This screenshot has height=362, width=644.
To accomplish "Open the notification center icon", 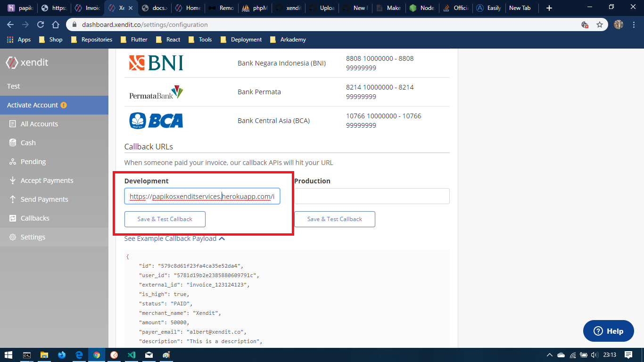I will [628, 355].
